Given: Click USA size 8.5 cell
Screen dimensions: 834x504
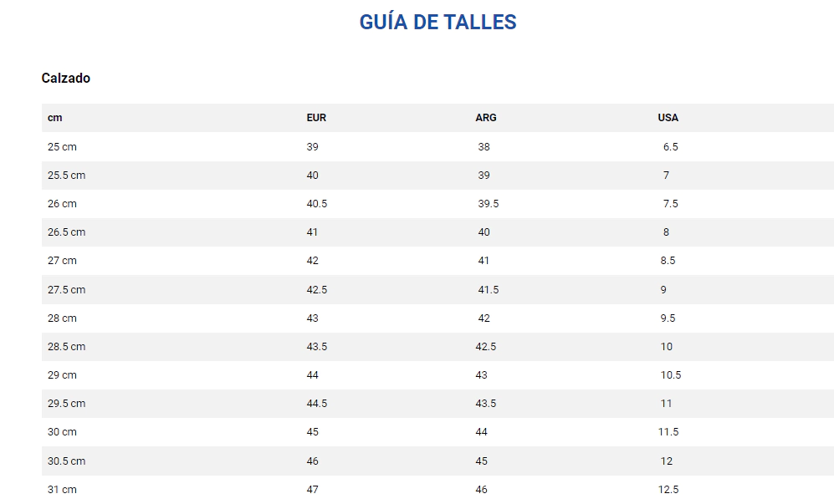Looking at the screenshot, I should 668,261.
